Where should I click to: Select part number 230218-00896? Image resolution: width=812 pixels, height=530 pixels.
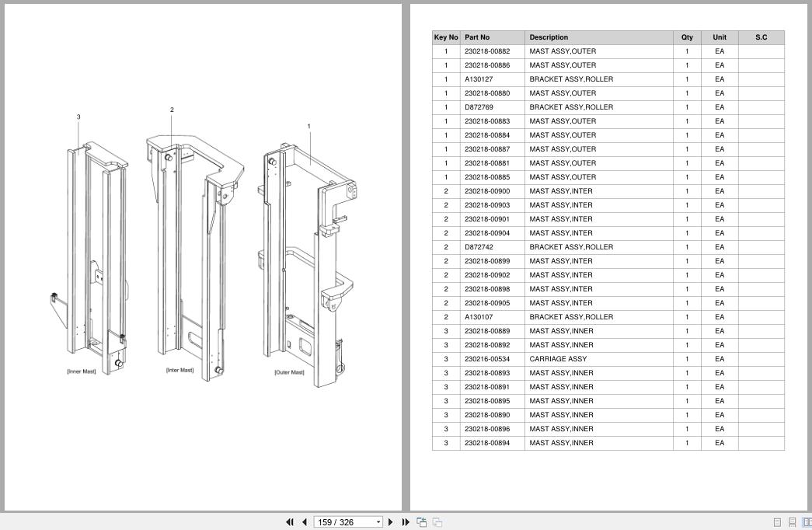click(486, 429)
